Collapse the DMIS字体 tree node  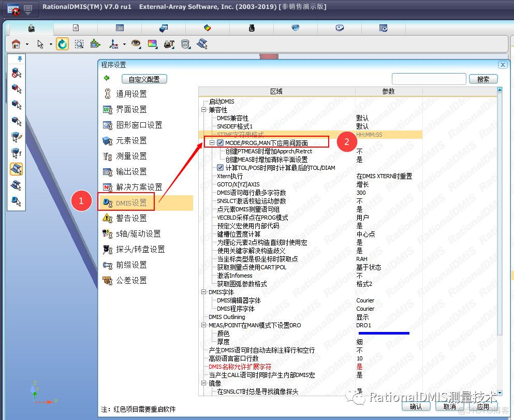pyautogui.click(x=203, y=292)
